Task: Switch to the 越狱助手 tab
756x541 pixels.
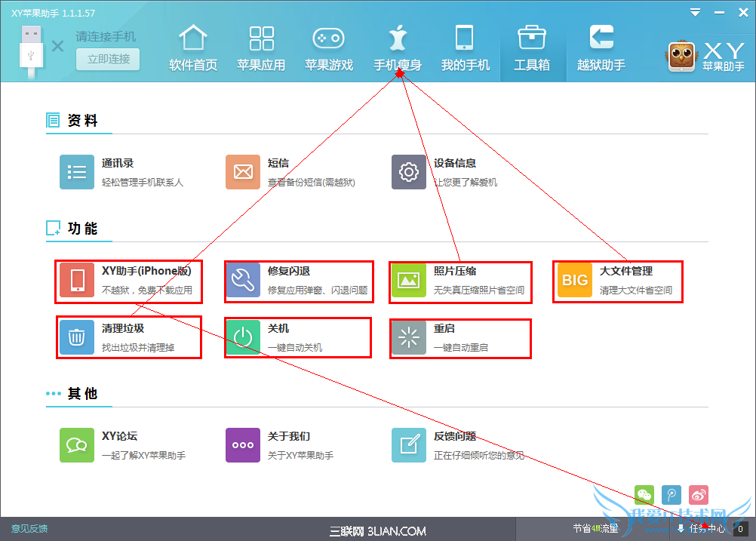Action: 601,48
